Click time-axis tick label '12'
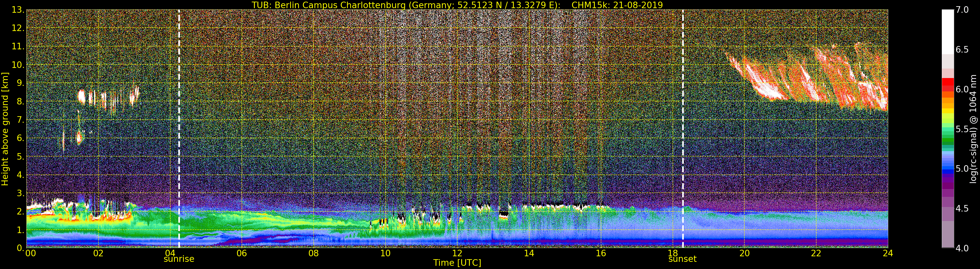The height and width of the screenshot is (269, 980). coord(457,253)
